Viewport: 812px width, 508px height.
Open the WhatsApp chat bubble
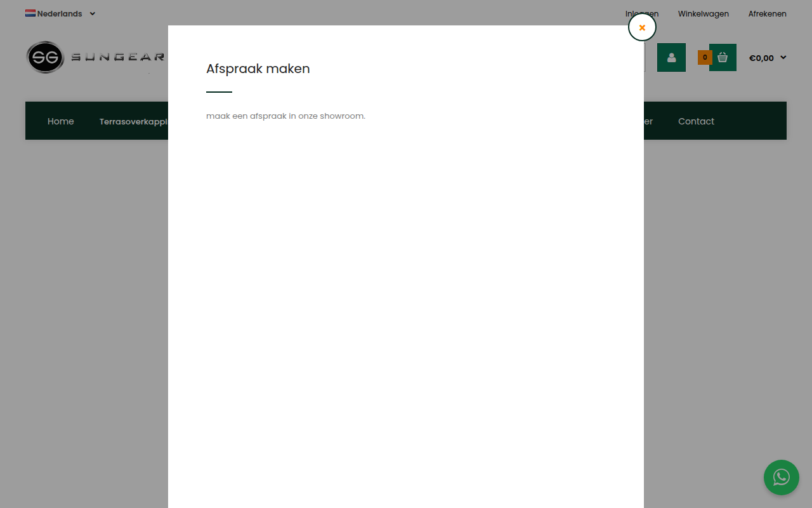[x=782, y=478]
